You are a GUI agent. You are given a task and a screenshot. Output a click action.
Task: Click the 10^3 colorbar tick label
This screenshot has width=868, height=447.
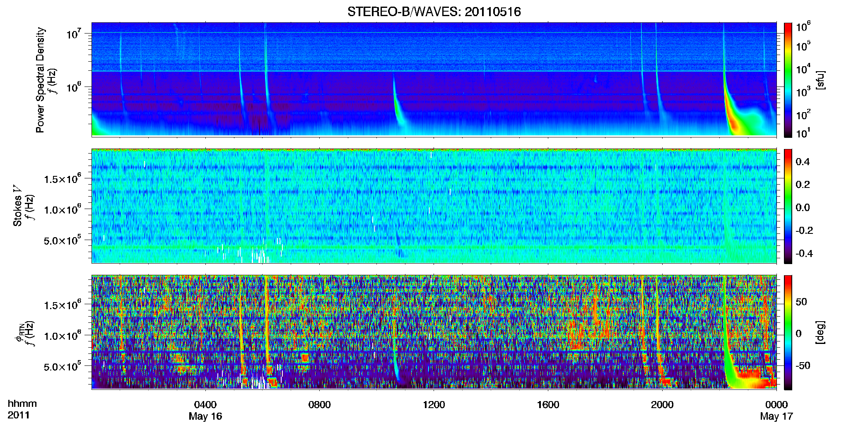[x=803, y=91]
